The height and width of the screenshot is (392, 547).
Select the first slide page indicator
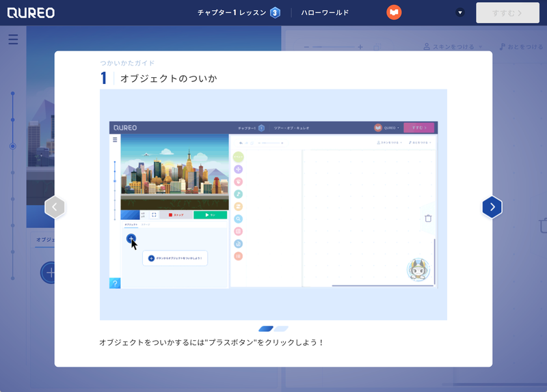266,328
